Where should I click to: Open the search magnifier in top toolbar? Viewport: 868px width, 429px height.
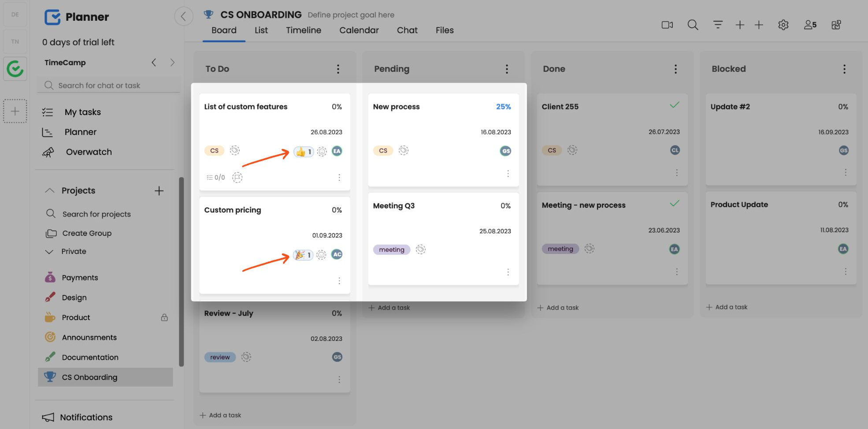coord(693,25)
